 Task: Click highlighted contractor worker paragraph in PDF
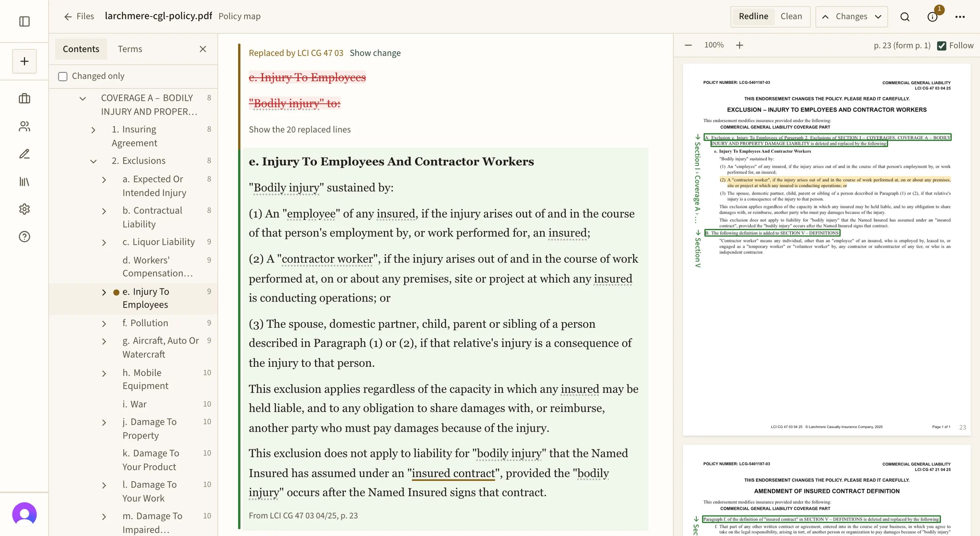click(x=835, y=183)
